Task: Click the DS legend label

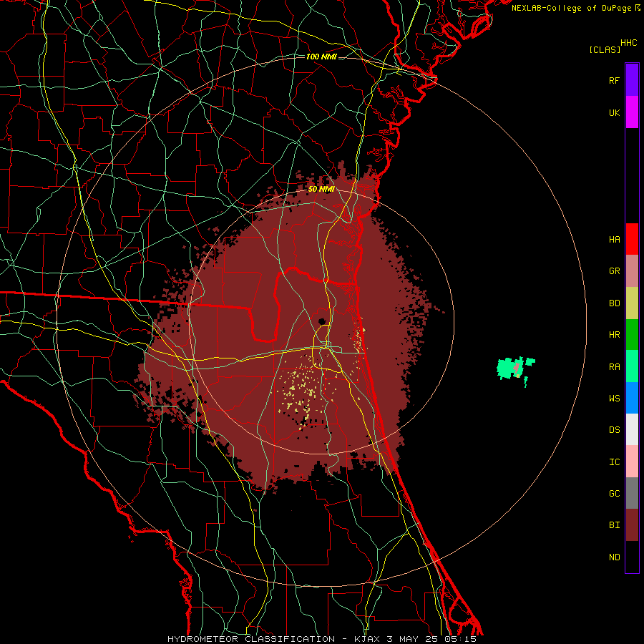Action: point(614,430)
